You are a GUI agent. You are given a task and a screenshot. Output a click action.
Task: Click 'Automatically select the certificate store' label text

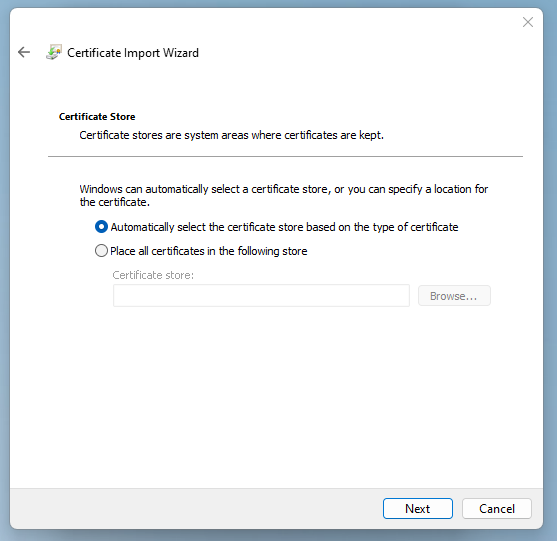pyautogui.click(x=284, y=227)
